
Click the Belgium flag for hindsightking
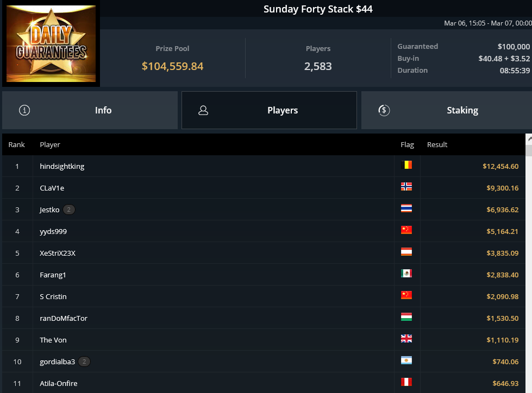(406, 165)
